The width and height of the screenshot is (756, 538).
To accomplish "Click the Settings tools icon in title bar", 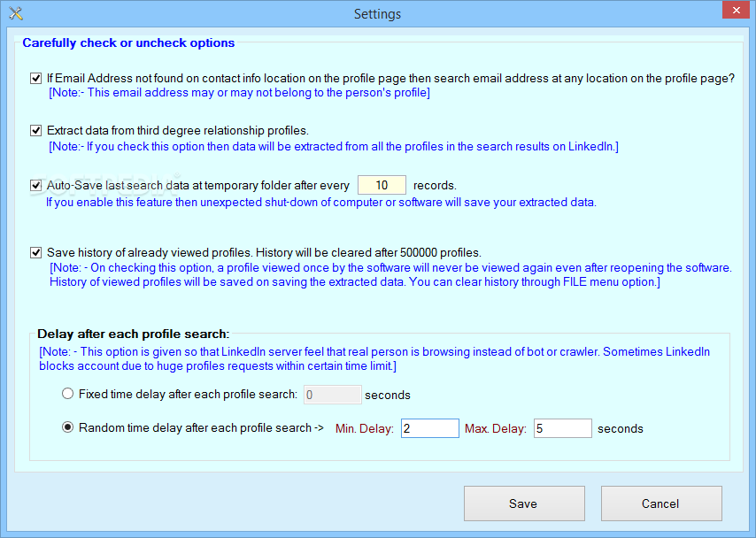I will pyautogui.click(x=16, y=13).
